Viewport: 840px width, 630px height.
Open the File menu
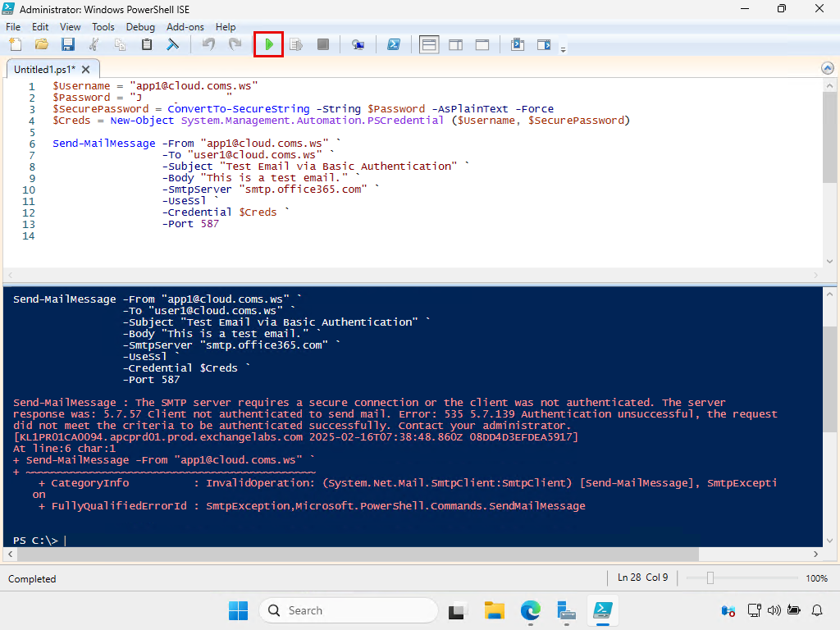click(13, 27)
